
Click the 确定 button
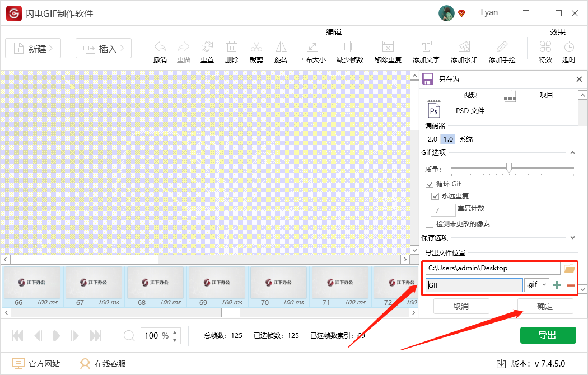545,306
